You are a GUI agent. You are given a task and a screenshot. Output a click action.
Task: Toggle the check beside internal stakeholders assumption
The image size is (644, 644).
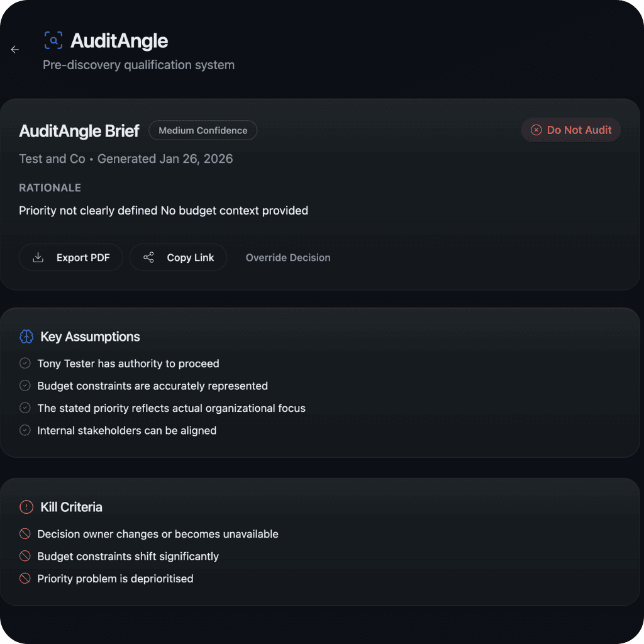coord(25,430)
